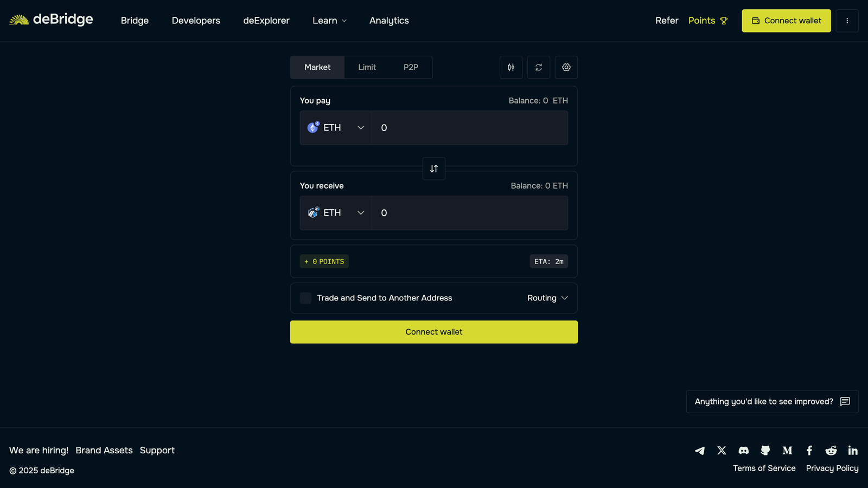The height and width of the screenshot is (488, 868).
Task: Visit deBridge on GitHub
Action: pos(765,450)
